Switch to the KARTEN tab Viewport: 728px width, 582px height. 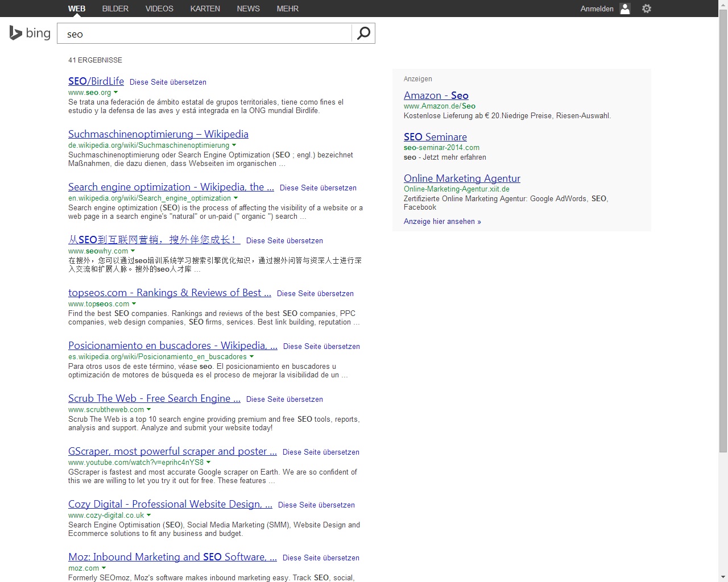(205, 9)
